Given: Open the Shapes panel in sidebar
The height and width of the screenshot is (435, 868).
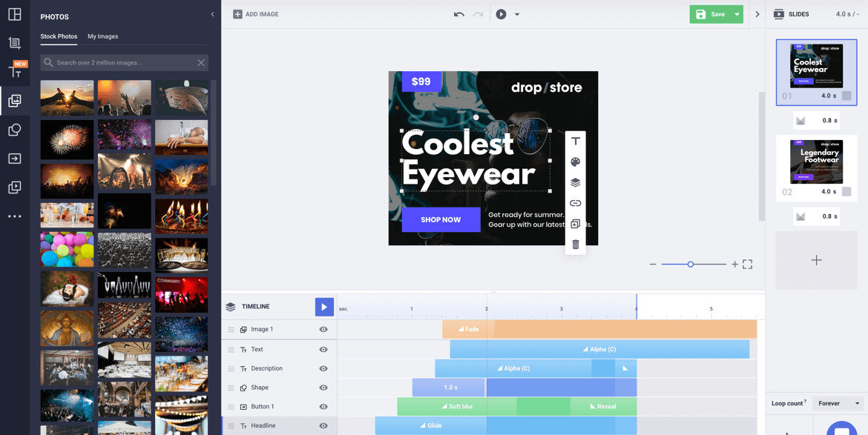Looking at the screenshot, I should (14, 130).
